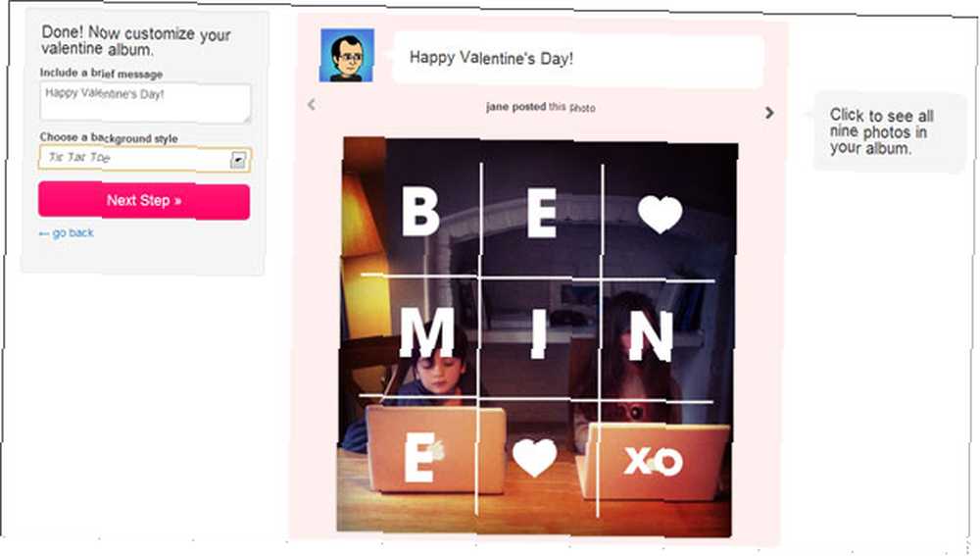Click the bottom-left letter E tile
980x556 pixels.
point(419,460)
